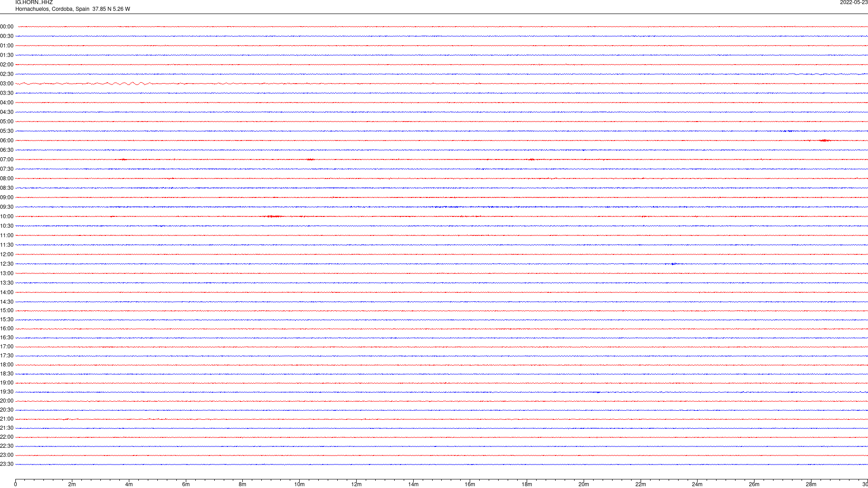Select the 07:30 time row label

(x=7, y=169)
